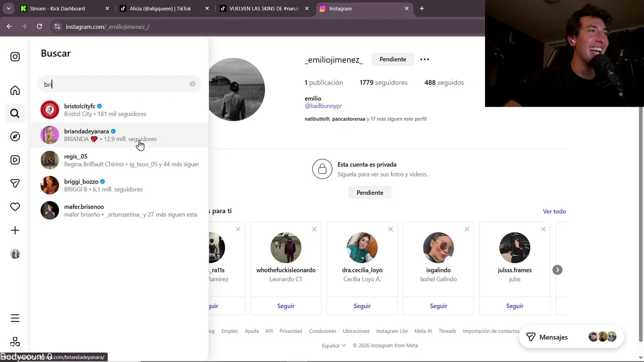Open @badbunnypr link in bio
The height and width of the screenshot is (362, 644).
324,106
